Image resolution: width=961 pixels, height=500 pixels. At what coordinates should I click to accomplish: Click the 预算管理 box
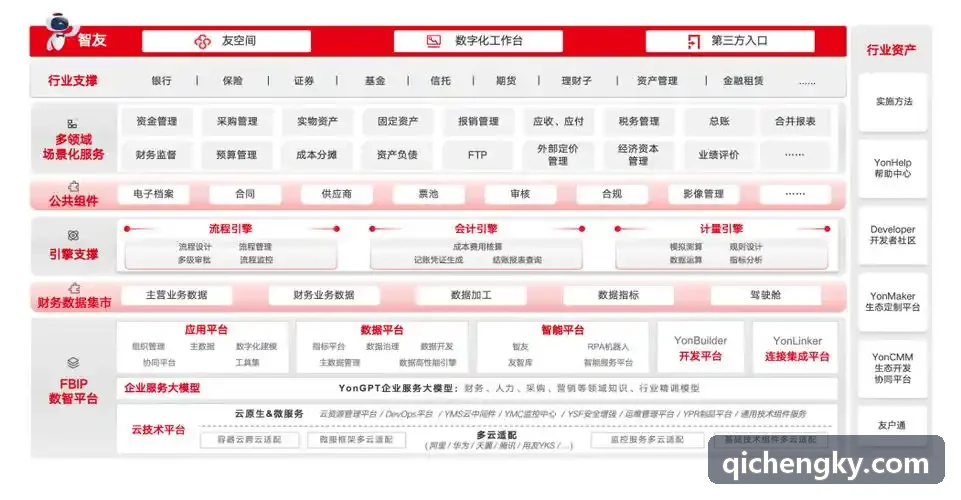click(x=237, y=155)
